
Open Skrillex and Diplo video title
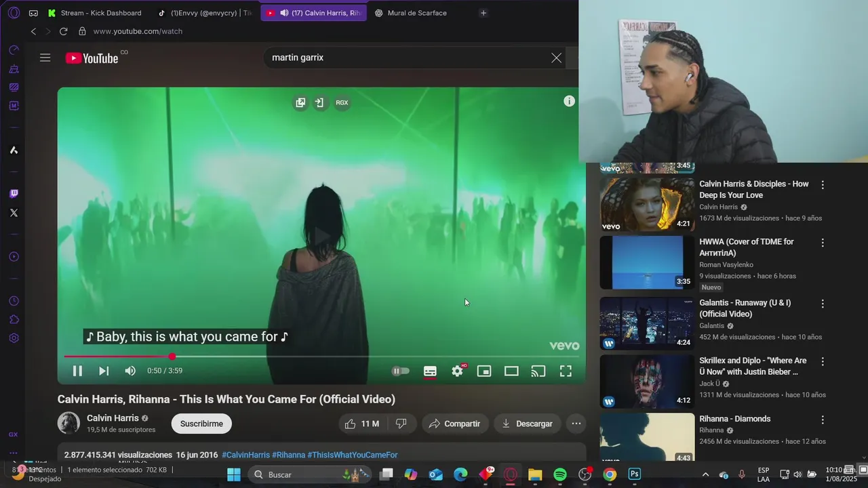coord(753,366)
